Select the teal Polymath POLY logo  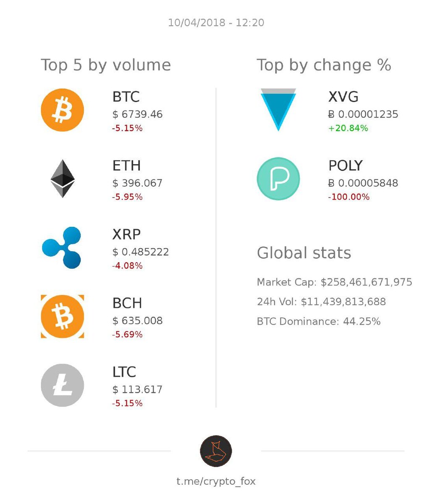278,178
